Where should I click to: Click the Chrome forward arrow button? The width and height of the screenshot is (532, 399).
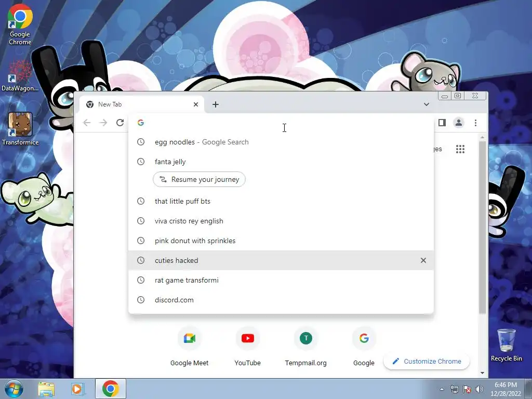pos(103,123)
